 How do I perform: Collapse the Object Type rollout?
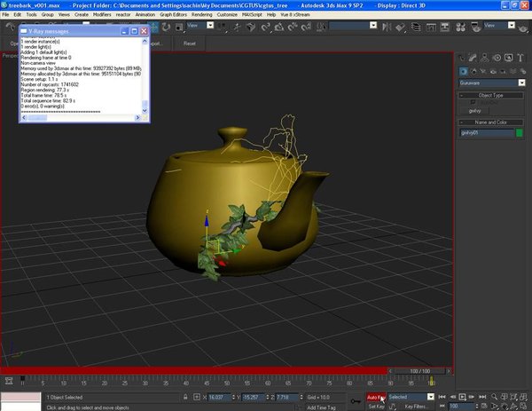click(490, 95)
